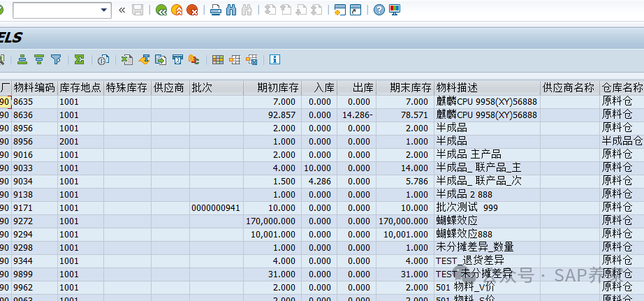Run ABC analysis icon
This screenshot has width=644, height=301.
coord(193,60)
